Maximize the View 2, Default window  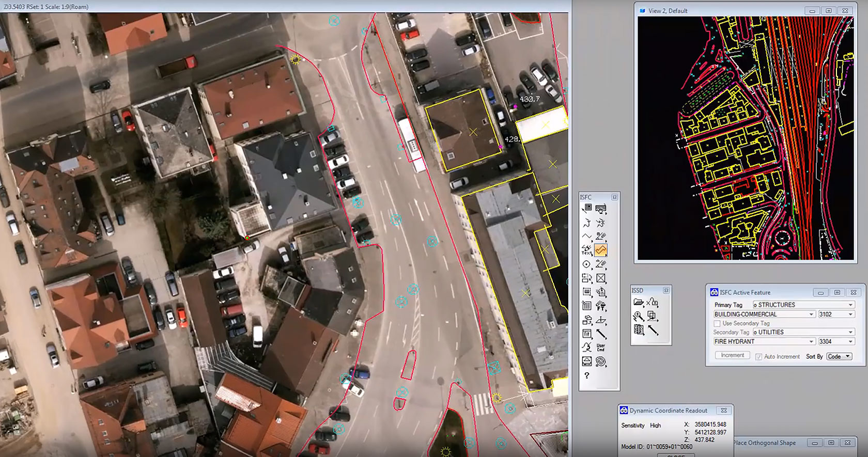pyautogui.click(x=829, y=11)
